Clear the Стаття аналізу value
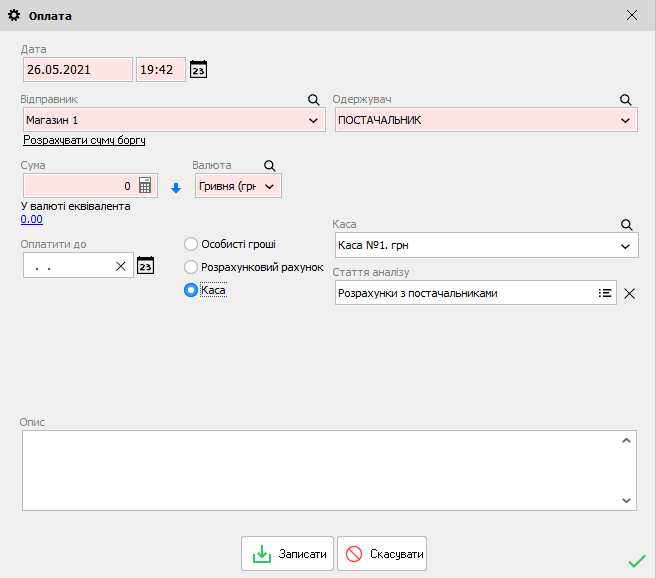 [629, 294]
